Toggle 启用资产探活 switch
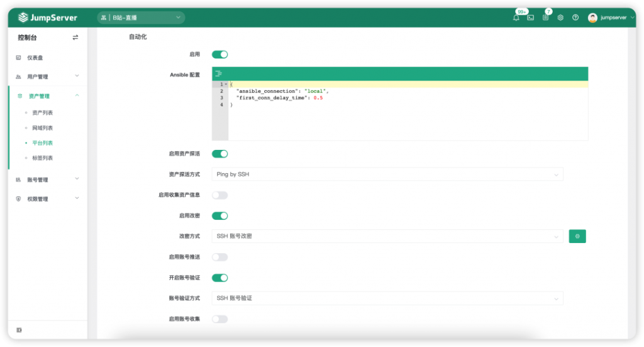The height and width of the screenshot is (347, 644). click(x=219, y=154)
